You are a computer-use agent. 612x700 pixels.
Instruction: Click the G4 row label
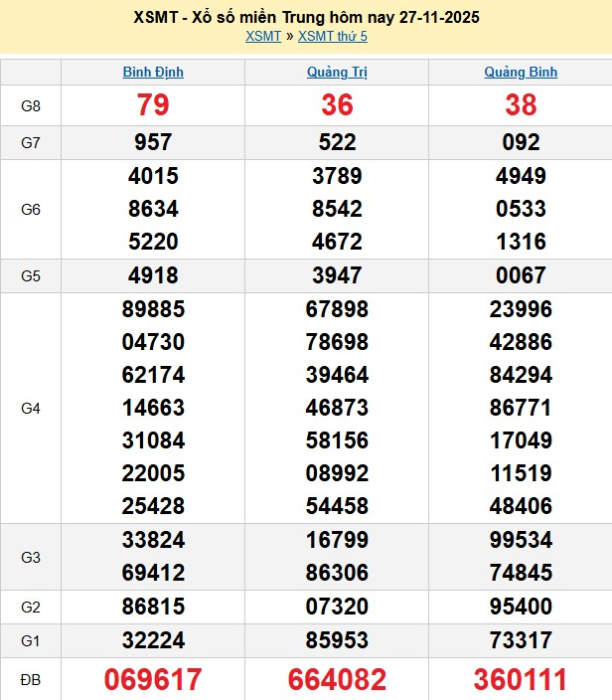(31, 408)
